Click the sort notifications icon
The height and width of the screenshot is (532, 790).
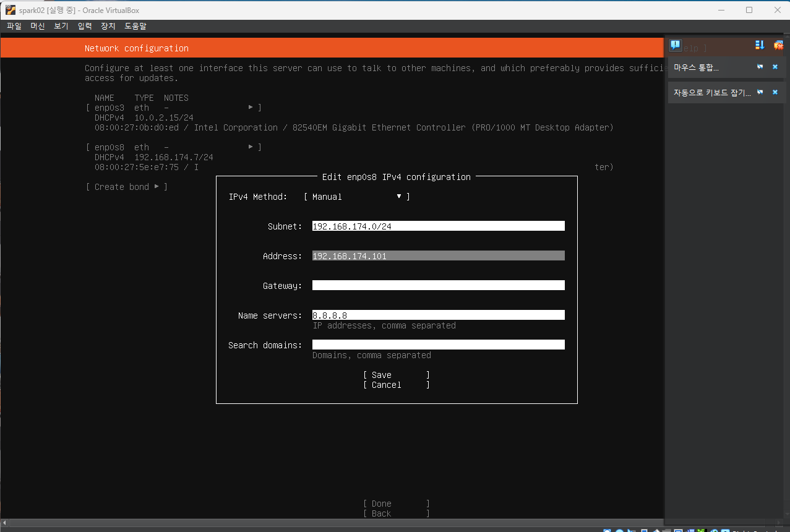click(760, 45)
